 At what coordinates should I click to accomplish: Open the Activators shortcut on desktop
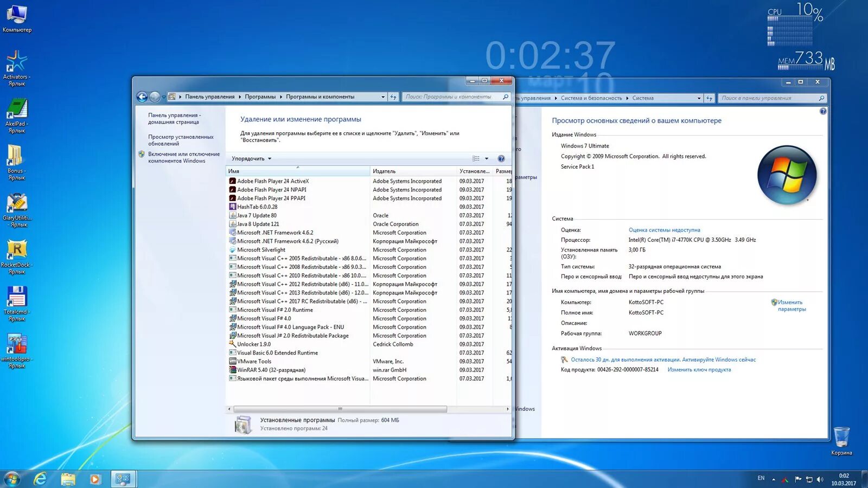pos(17,68)
